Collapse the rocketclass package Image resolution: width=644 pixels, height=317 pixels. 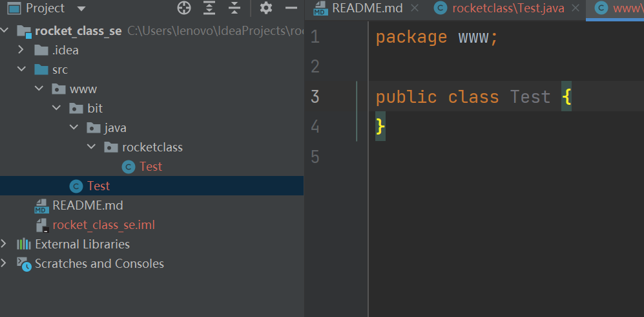click(x=92, y=146)
